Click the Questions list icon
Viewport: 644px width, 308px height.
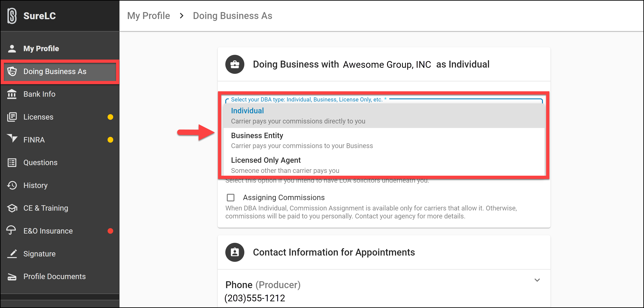click(x=12, y=163)
